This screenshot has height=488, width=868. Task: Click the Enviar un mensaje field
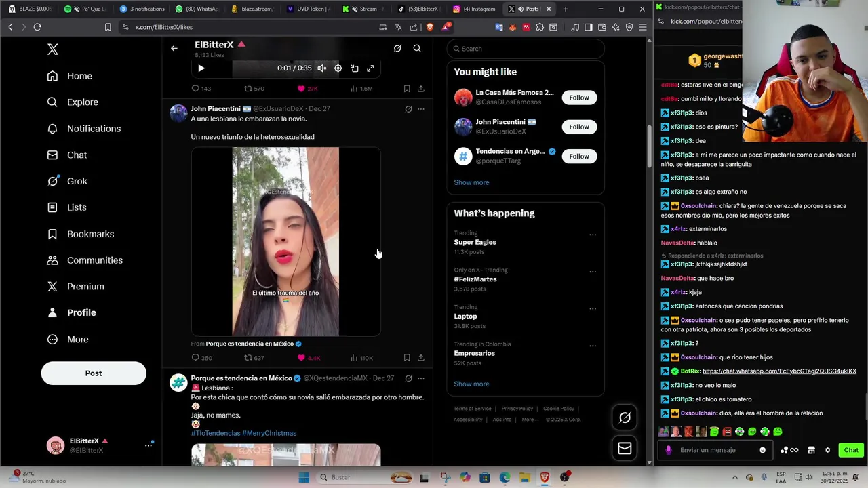click(x=715, y=450)
